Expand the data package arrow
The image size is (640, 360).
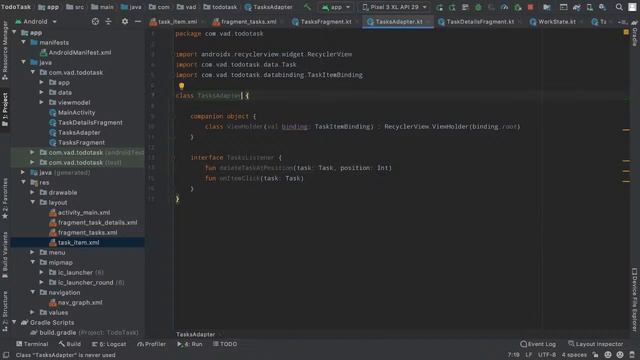click(42, 92)
